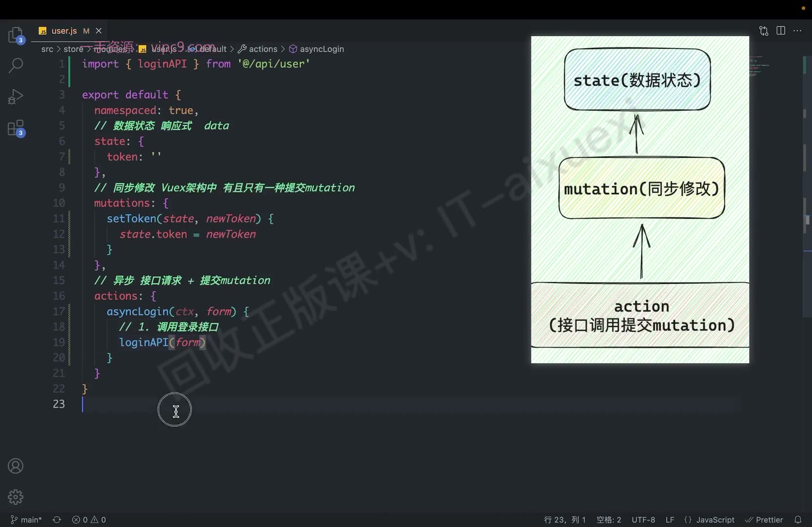The height and width of the screenshot is (527, 812).
Task: Open the notifications bell icon
Action: (798, 520)
